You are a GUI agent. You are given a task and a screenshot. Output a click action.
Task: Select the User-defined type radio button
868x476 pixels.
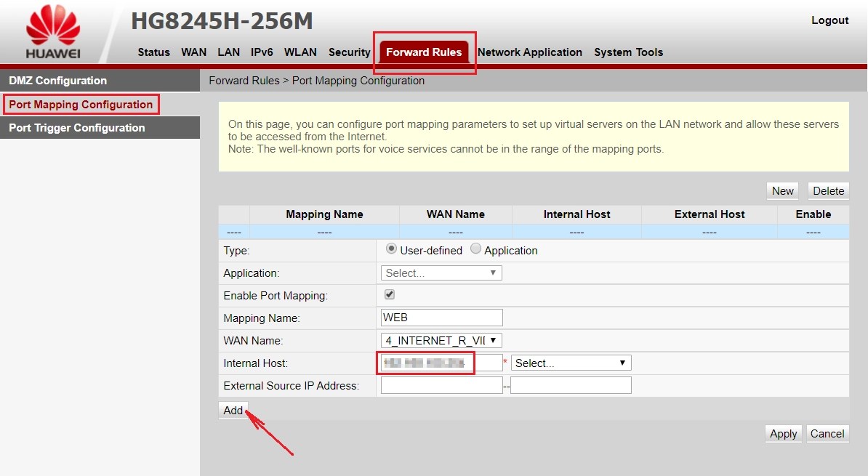pyautogui.click(x=391, y=250)
